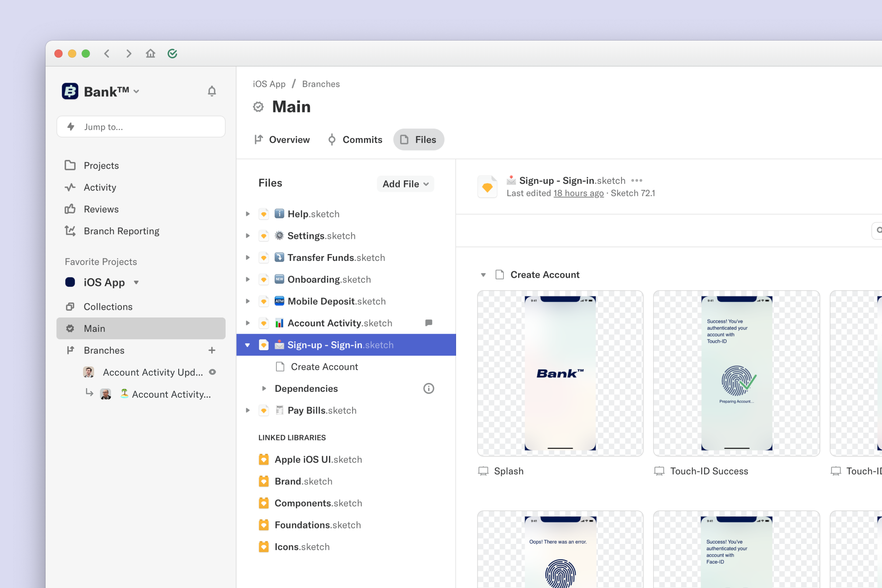The image size is (882, 588).
Task: Click the 18 hours ago link
Action: [578, 193]
